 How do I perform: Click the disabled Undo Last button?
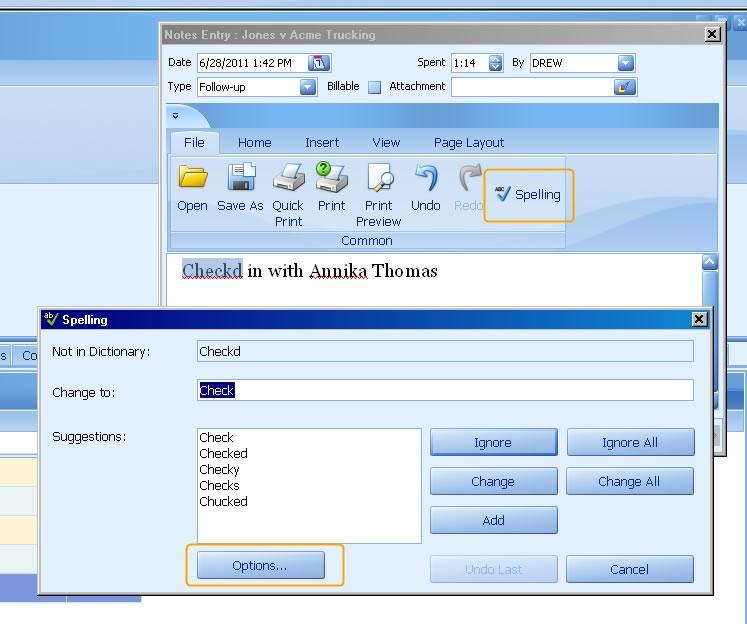(494, 569)
